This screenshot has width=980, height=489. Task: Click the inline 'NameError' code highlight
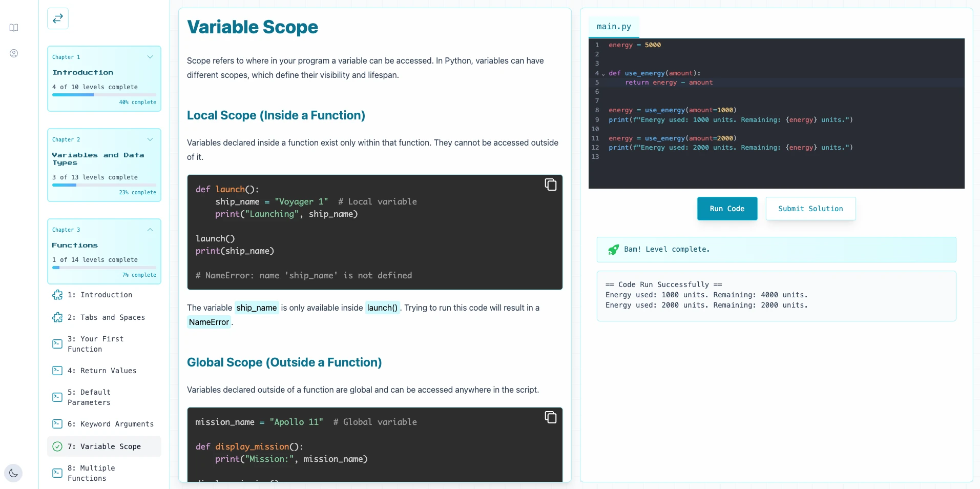click(x=209, y=322)
